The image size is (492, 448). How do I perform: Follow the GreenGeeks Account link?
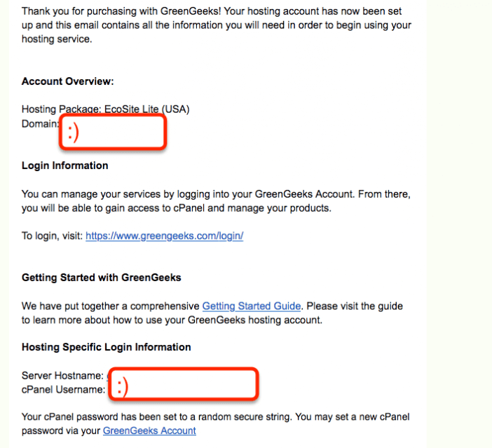149,430
